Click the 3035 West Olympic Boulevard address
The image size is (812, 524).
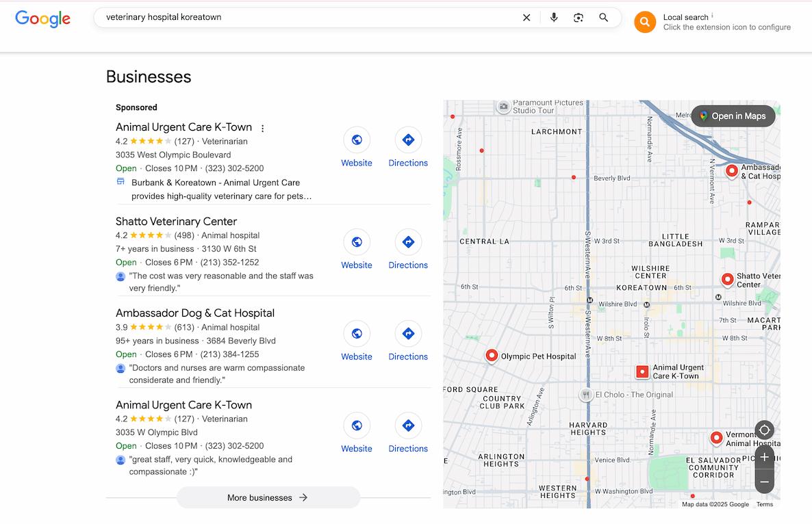(x=173, y=155)
